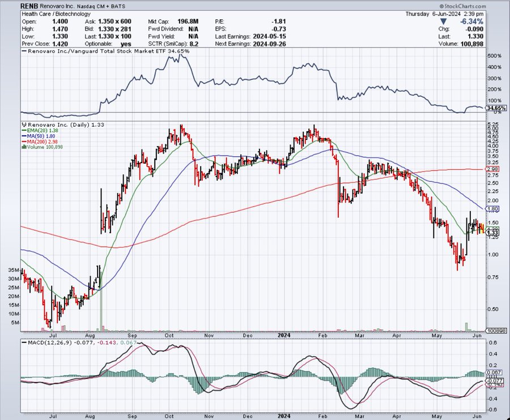Click the date stamp Thursday 6-Jun-2024
The width and height of the screenshot is (510, 420).
[x=433, y=14]
